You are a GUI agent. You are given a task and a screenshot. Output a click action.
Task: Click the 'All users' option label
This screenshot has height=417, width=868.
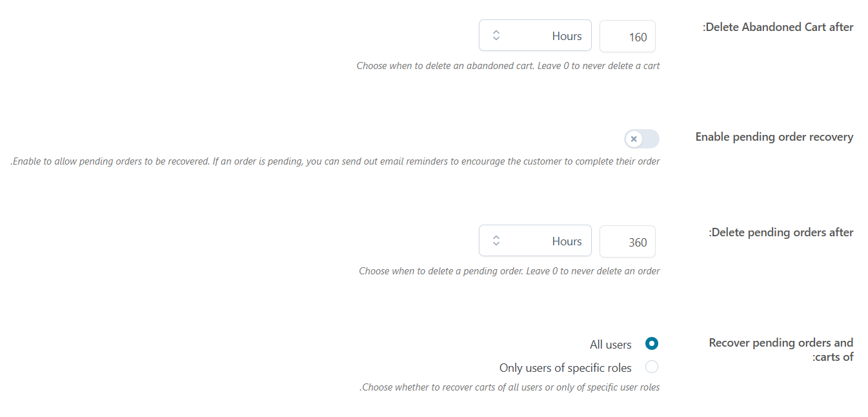611,345
